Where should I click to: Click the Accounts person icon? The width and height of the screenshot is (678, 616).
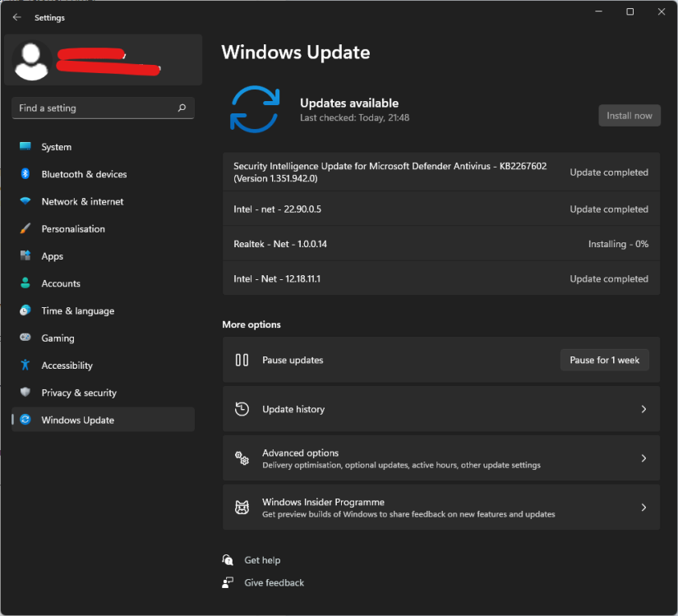pos(25,283)
